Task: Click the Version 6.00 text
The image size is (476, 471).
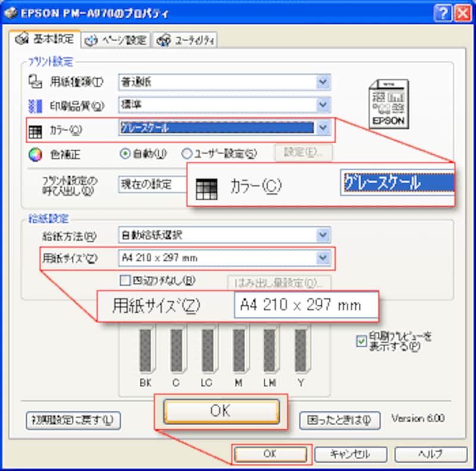Action: tap(418, 419)
